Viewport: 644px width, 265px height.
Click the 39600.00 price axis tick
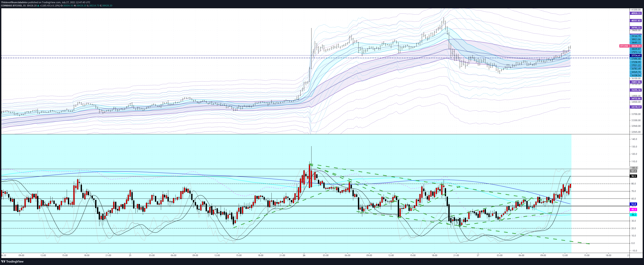click(x=636, y=30)
